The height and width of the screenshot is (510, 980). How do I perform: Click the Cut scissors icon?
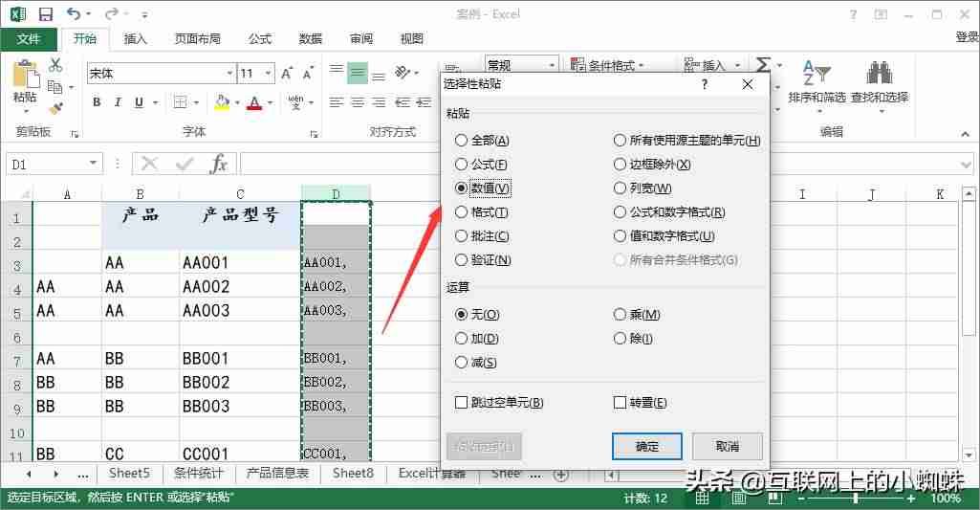pos(55,64)
